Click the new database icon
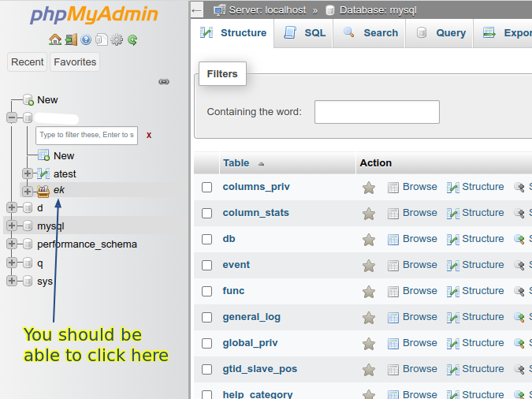This screenshot has width=532, height=399. [x=28, y=100]
